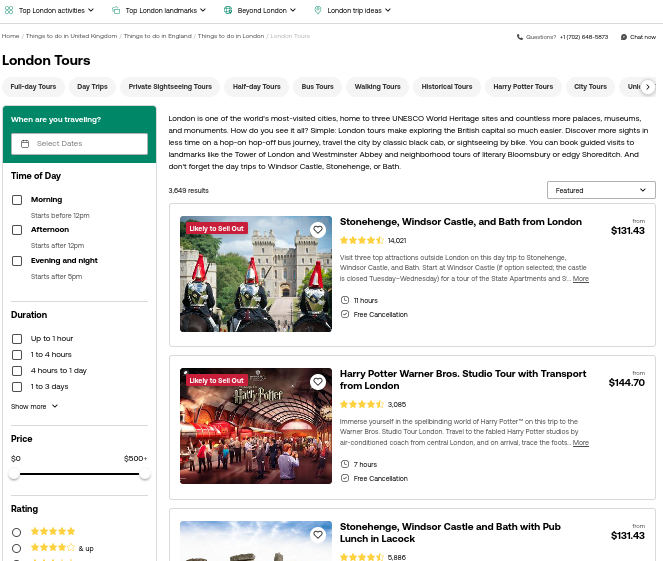Click the Chat now speech bubble icon
This screenshot has height=561, width=663.
[x=624, y=37]
